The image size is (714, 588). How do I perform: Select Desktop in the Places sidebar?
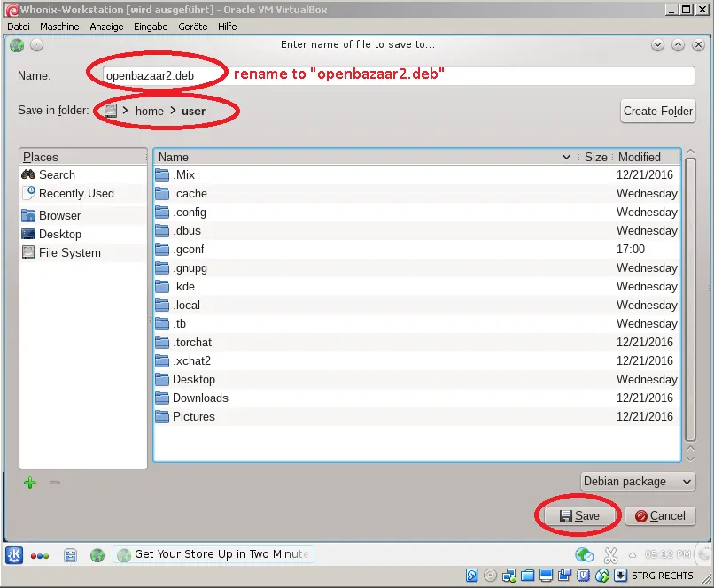(x=83, y=235)
